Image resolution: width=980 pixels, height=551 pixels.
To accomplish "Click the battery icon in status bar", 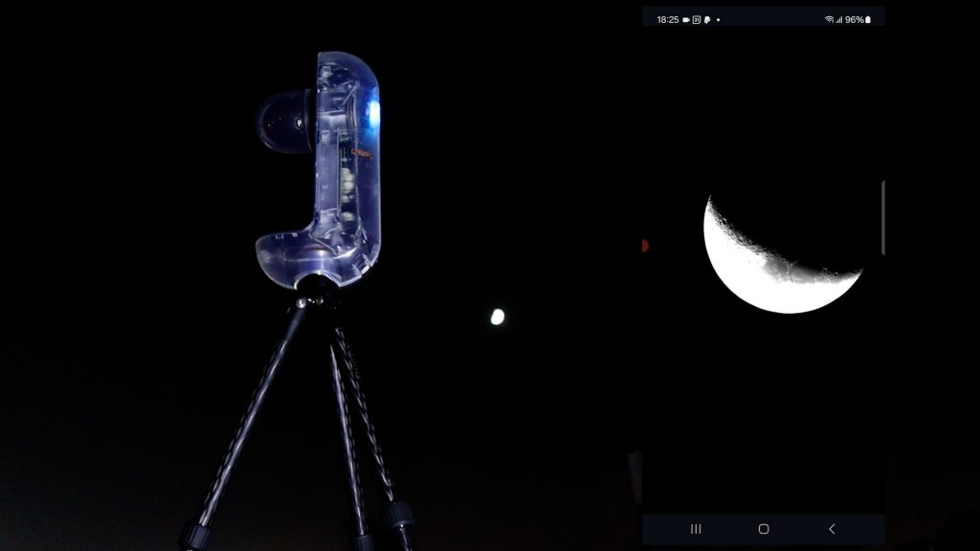I will [868, 19].
